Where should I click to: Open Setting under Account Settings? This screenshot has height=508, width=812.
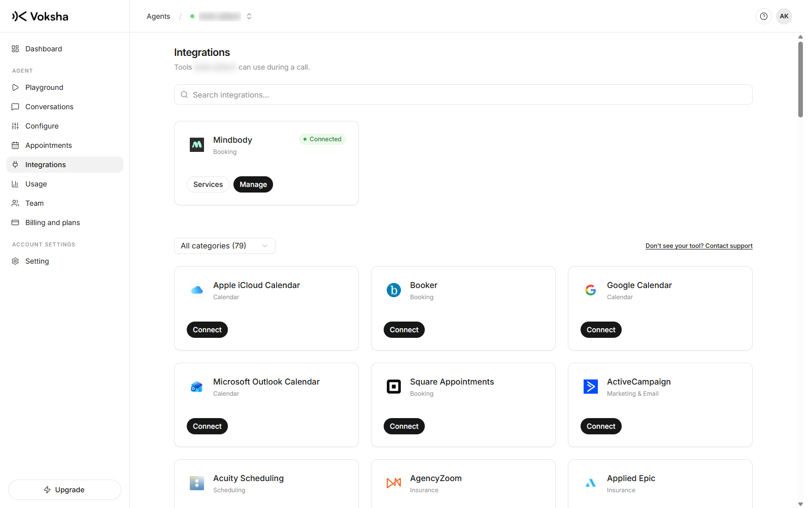click(64, 261)
